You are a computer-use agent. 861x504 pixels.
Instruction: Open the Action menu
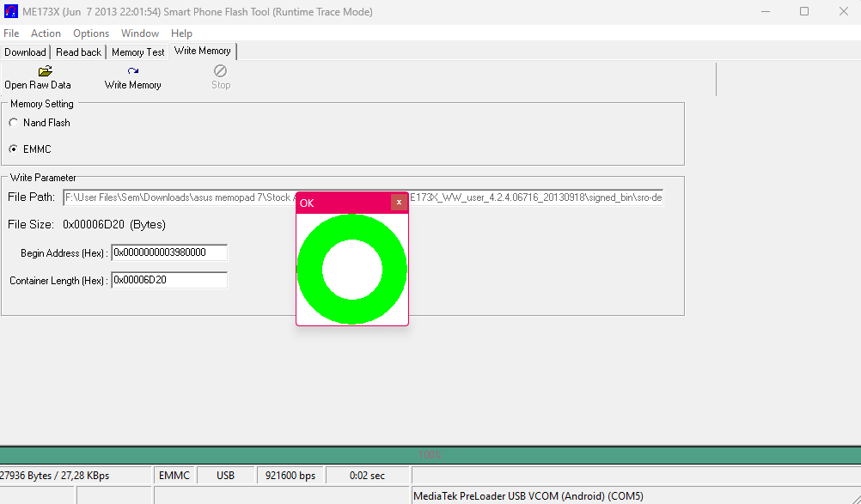(x=46, y=33)
